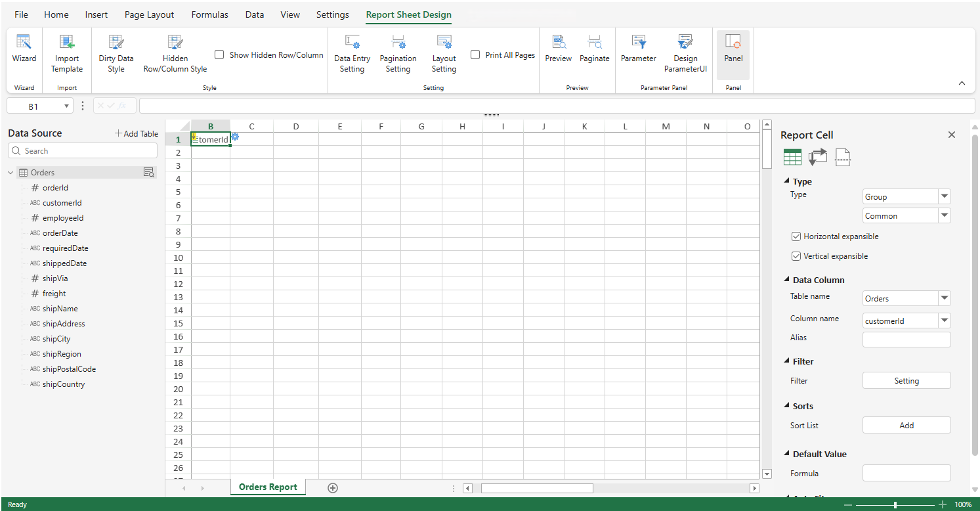The width and height of the screenshot is (980, 511).
Task: Open Pagination Setting
Action: 398,54
